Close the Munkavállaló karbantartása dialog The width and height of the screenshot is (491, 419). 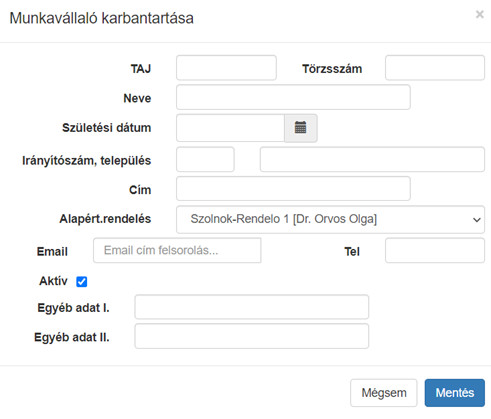tap(479, 14)
